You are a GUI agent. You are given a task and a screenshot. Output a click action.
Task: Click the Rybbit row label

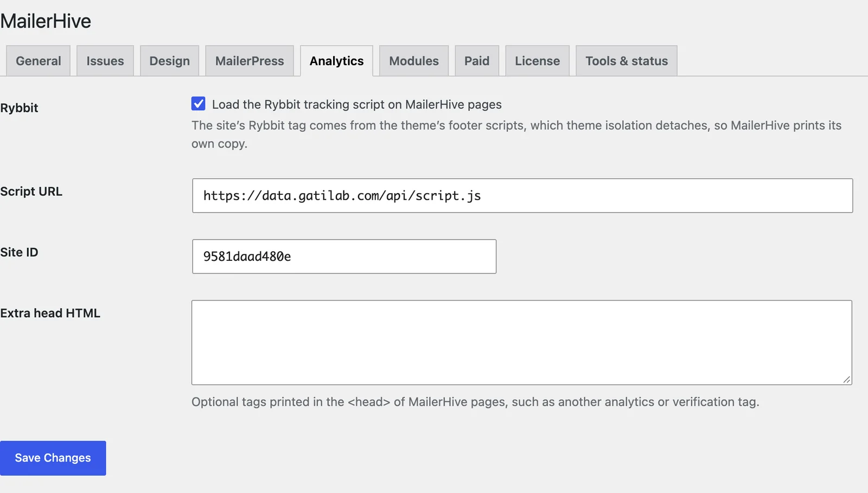pyautogui.click(x=19, y=108)
